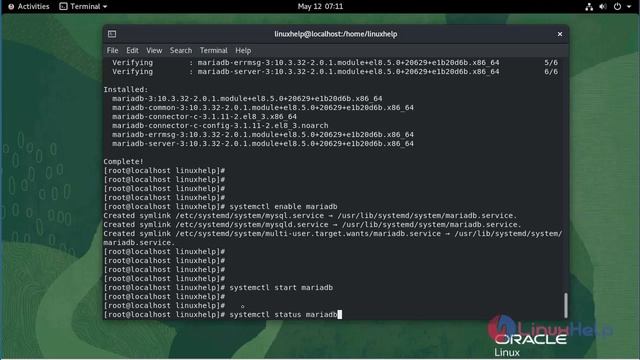Open the Edit menu
This screenshot has height=360, width=640.
pos(132,51)
